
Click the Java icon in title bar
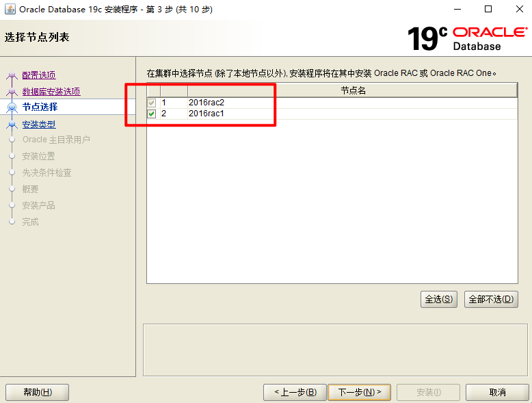click(9, 10)
